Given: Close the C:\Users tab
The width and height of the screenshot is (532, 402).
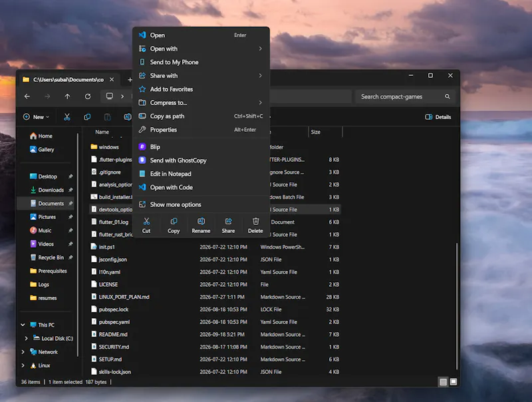Looking at the screenshot, I should [112, 79].
